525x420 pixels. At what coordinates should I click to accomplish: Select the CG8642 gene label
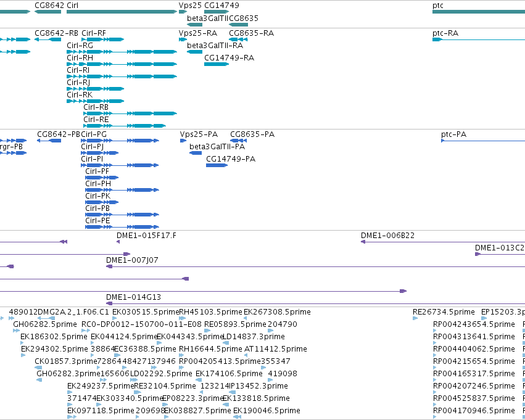[49, 6]
